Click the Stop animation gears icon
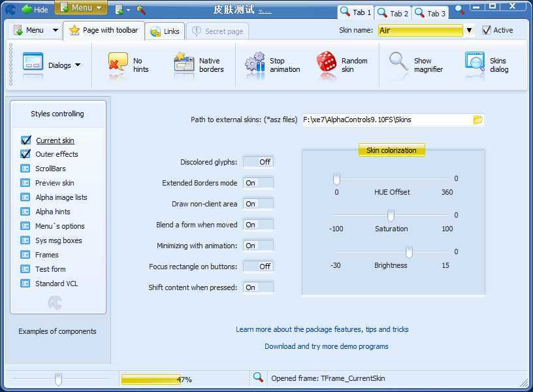Viewport: 533px width, 392px height. 255,63
